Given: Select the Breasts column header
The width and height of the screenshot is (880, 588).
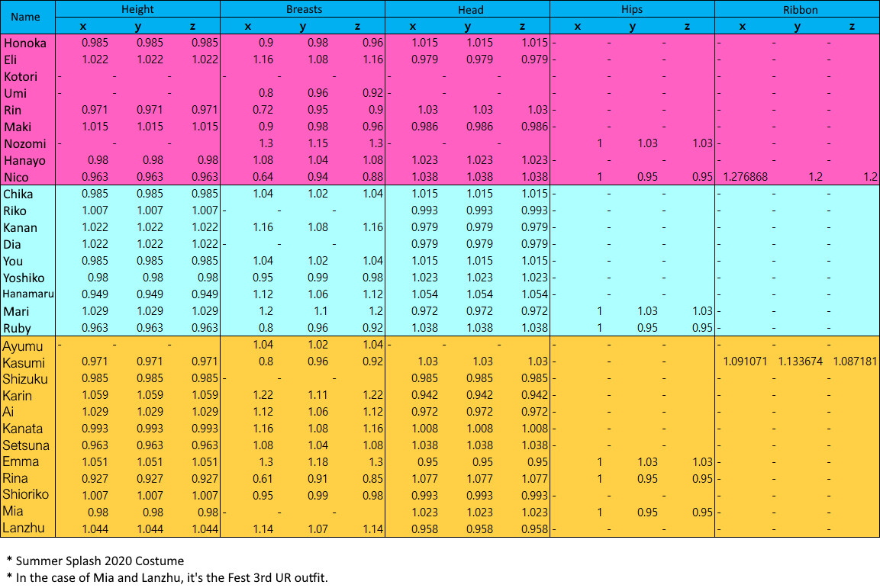Looking at the screenshot, I should [303, 9].
